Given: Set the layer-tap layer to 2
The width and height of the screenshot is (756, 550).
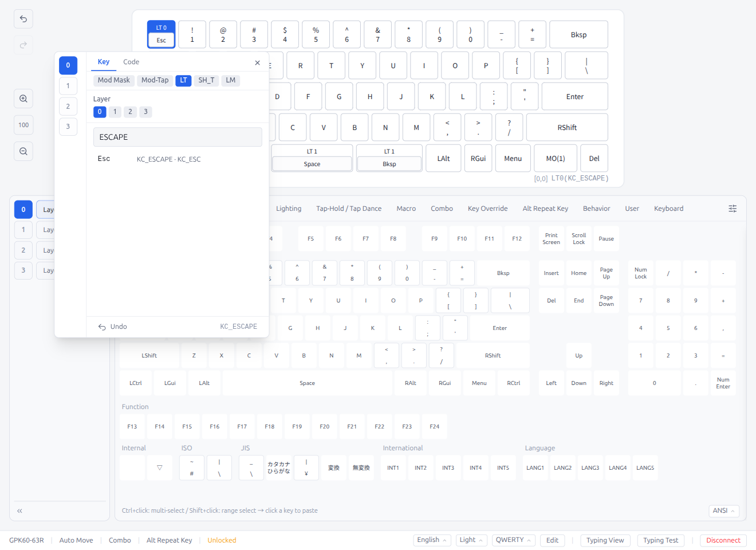Looking at the screenshot, I should (x=131, y=112).
